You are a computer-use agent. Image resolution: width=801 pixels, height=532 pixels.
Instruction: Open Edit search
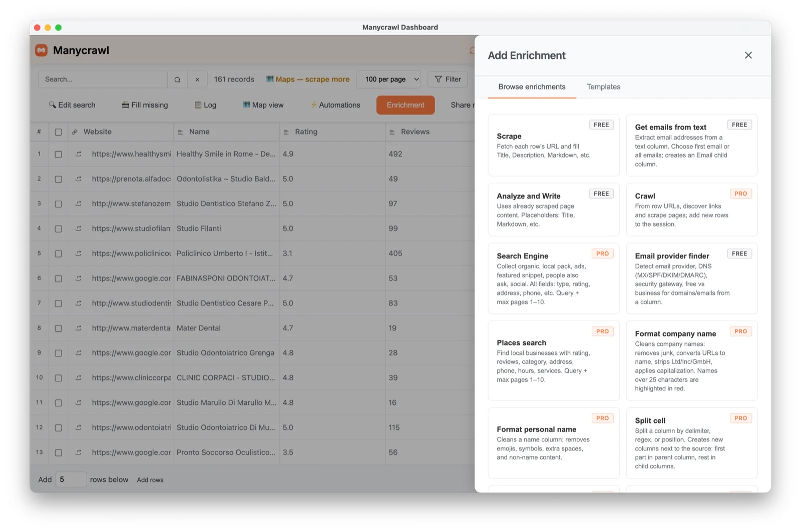point(72,105)
